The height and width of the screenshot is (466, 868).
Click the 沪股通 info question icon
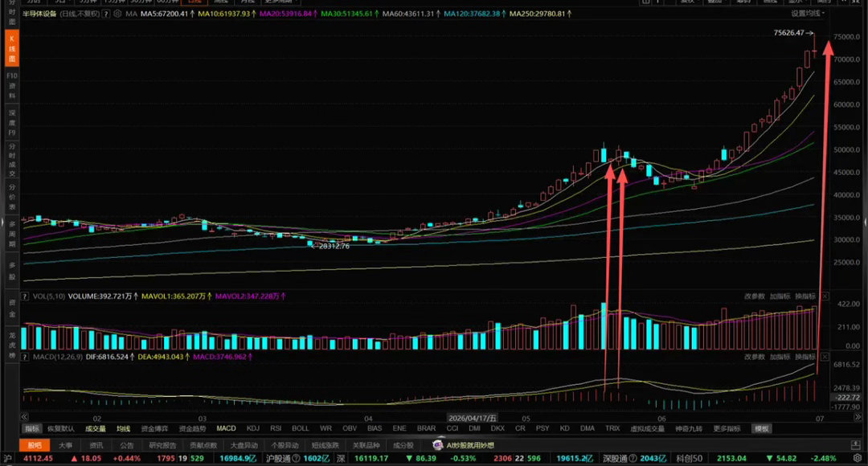pyautogui.click(x=296, y=458)
